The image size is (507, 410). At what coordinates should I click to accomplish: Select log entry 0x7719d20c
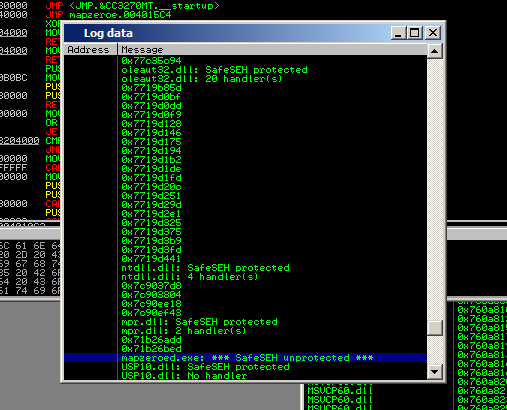tap(151, 187)
